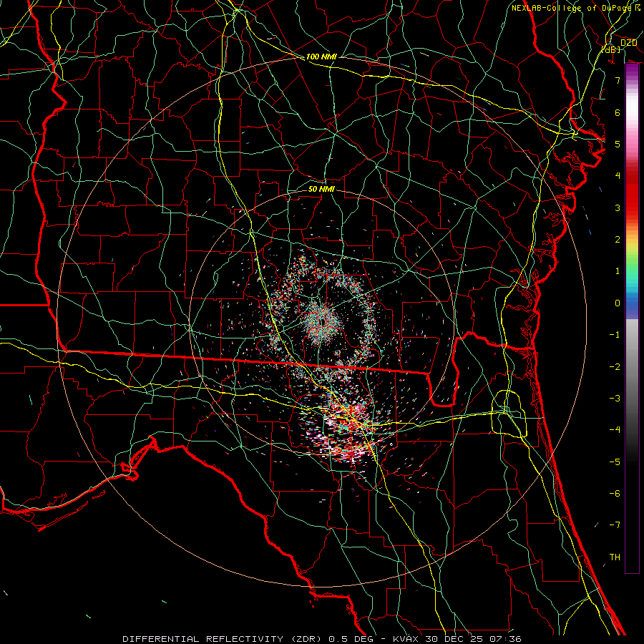Click the "0" value on the dB scale
Screen dimensions: 644x644
coord(618,303)
